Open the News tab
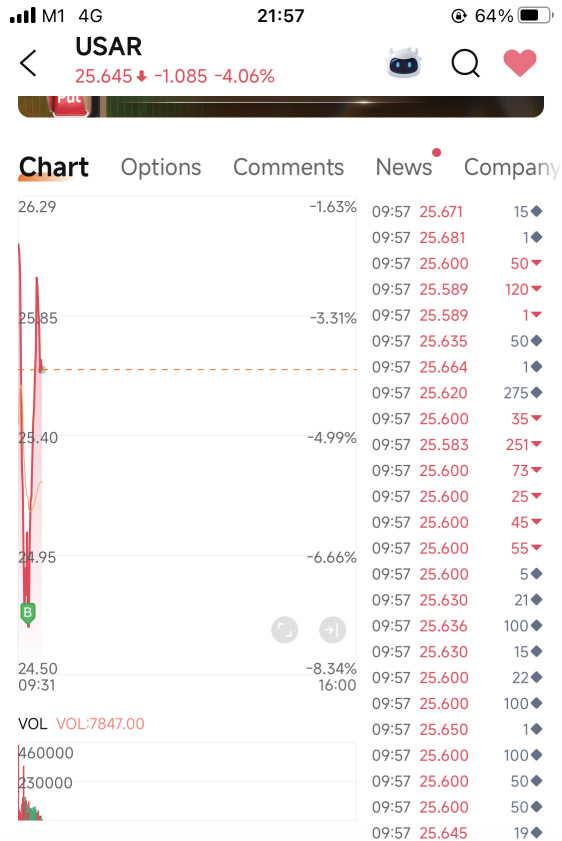 pyautogui.click(x=404, y=167)
